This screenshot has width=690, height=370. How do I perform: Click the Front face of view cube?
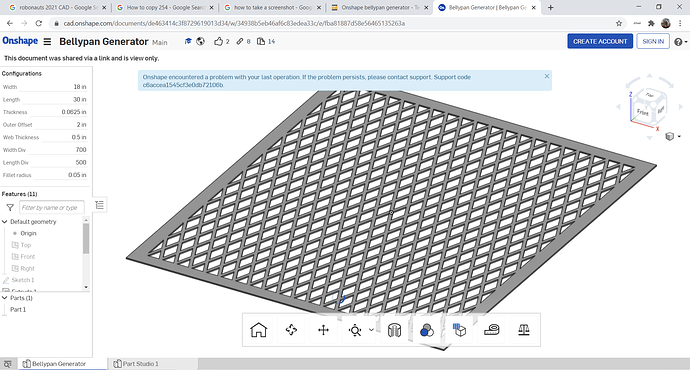pos(643,112)
